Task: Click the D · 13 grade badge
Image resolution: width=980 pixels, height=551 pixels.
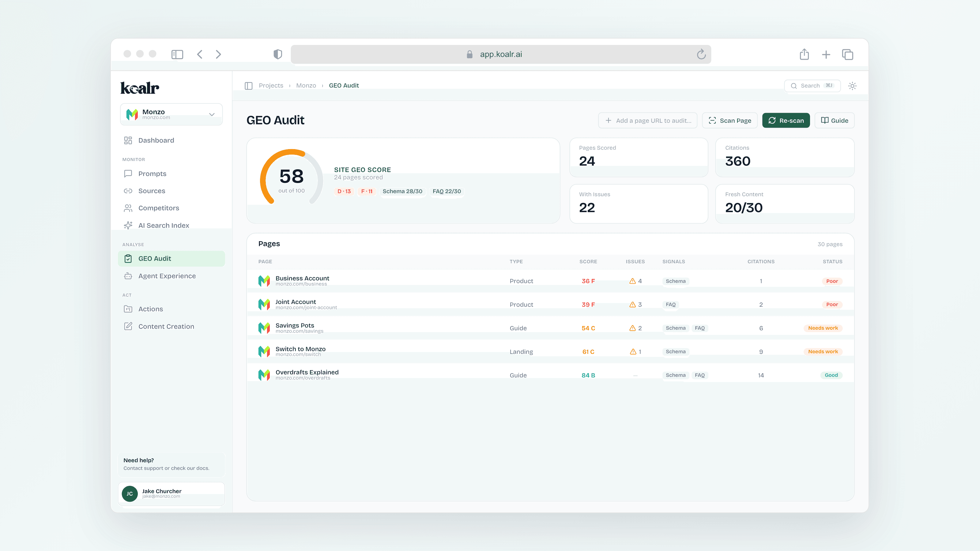Action: [x=344, y=191]
